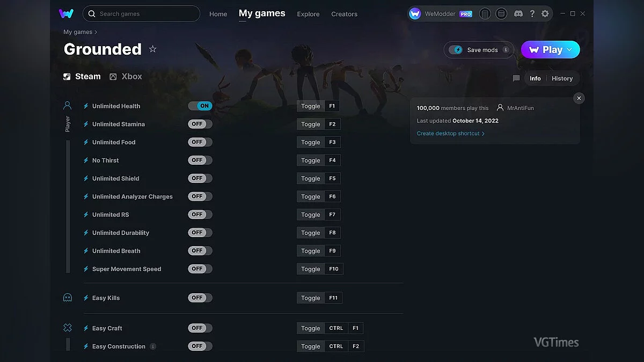Click the MrAntiFun creator name

point(521,108)
